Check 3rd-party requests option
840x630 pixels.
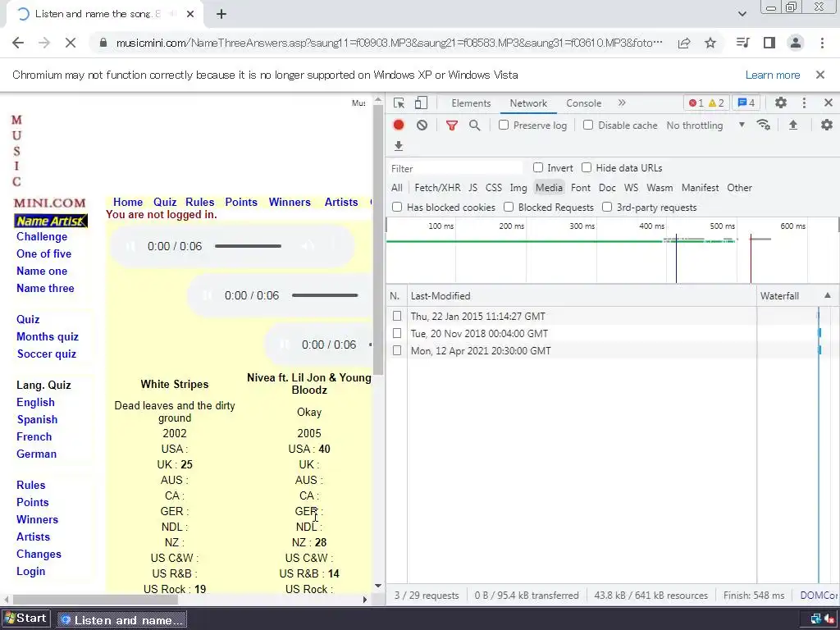coord(607,207)
